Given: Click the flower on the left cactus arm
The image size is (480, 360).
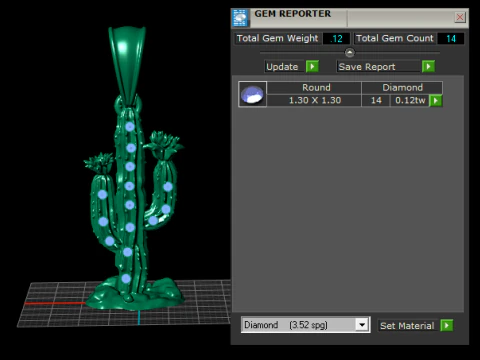Looking at the screenshot, I should (x=100, y=163).
